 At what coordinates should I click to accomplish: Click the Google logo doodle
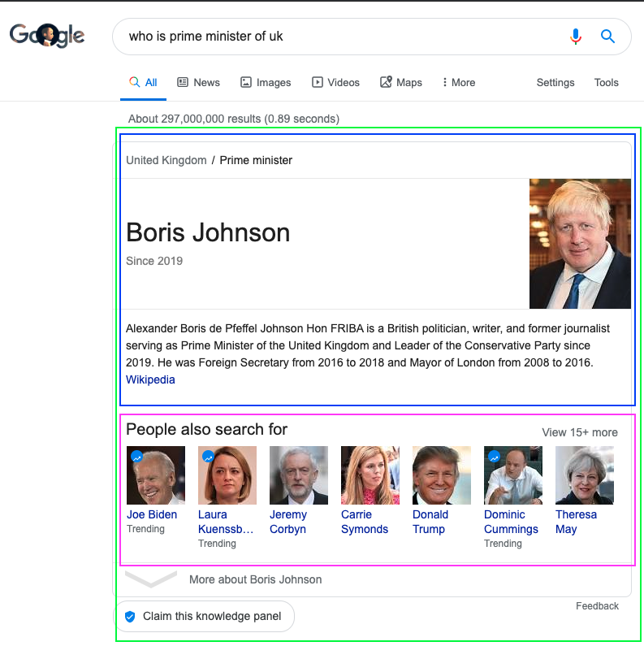pos(47,36)
